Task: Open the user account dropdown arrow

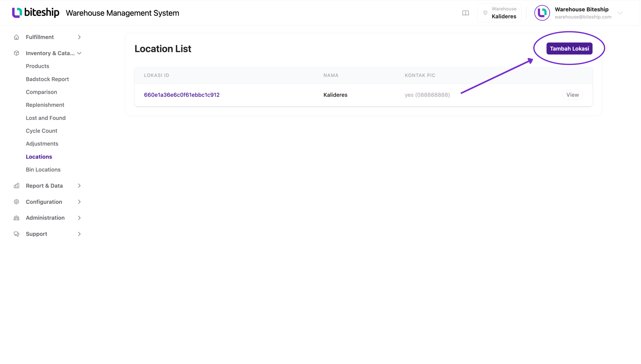Action: coord(620,13)
